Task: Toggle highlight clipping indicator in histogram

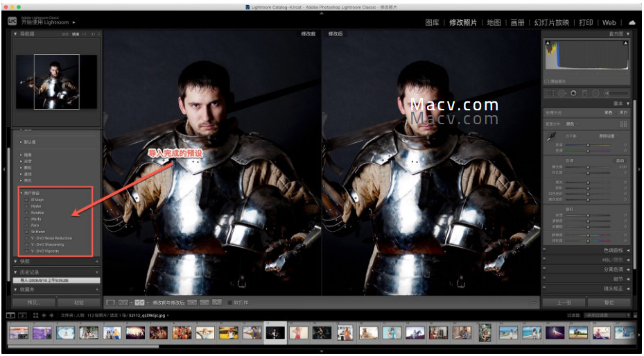Action: 625,43
